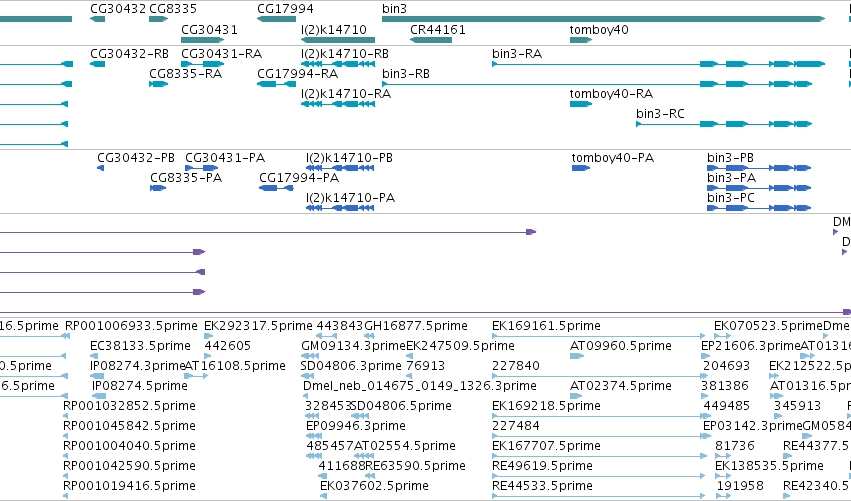Screen dimensions: 851x501
Task: Open EST EP09946.3prime label
Action: (355, 426)
